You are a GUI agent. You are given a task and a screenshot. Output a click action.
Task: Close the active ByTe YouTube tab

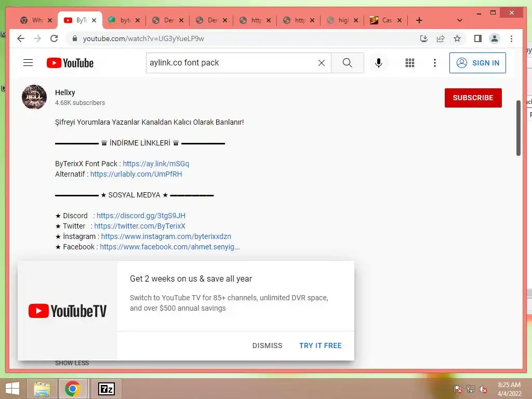(94, 20)
